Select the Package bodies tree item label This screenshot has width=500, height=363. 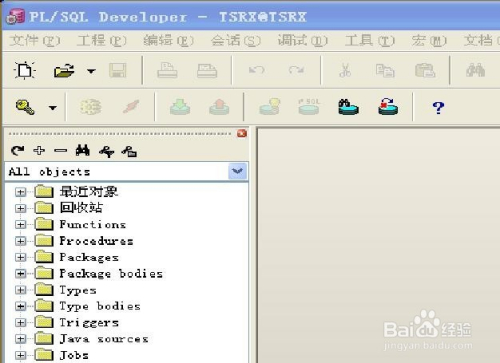pyautogui.click(x=111, y=274)
